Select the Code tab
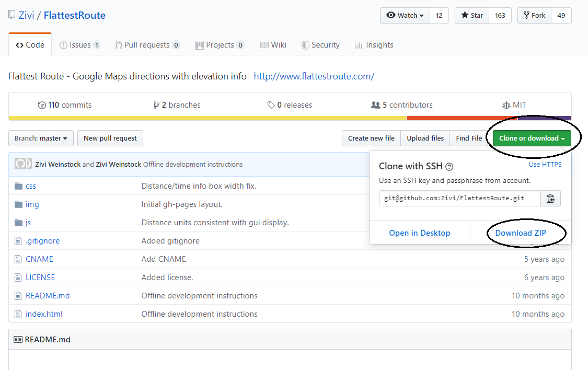 (30, 45)
